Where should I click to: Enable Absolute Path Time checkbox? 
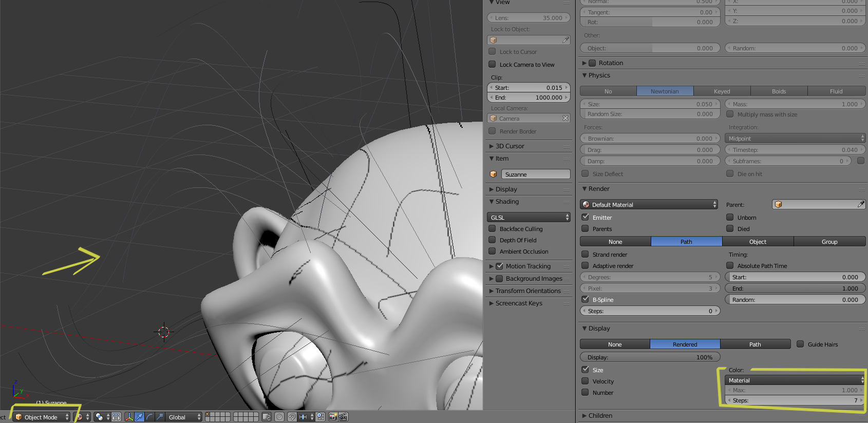pyautogui.click(x=730, y=265)
